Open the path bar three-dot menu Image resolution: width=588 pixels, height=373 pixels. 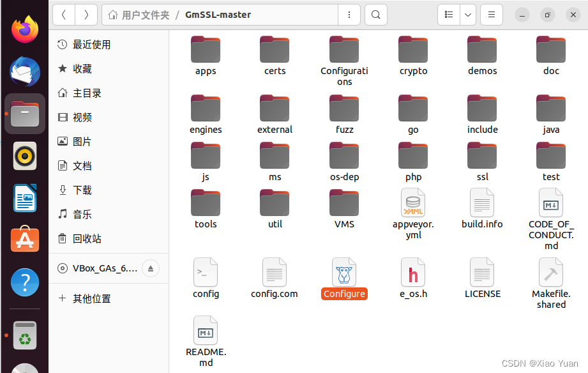click(x=349, y=15)
